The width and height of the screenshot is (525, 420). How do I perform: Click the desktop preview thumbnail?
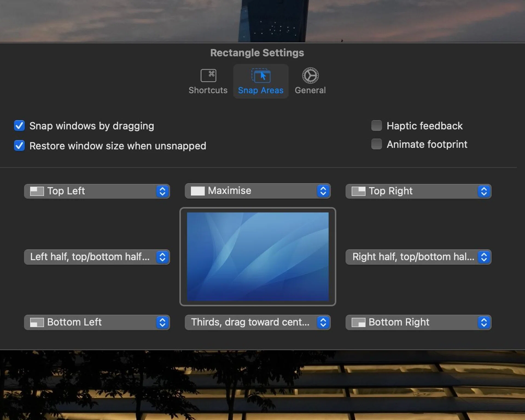tap(258, 257)
